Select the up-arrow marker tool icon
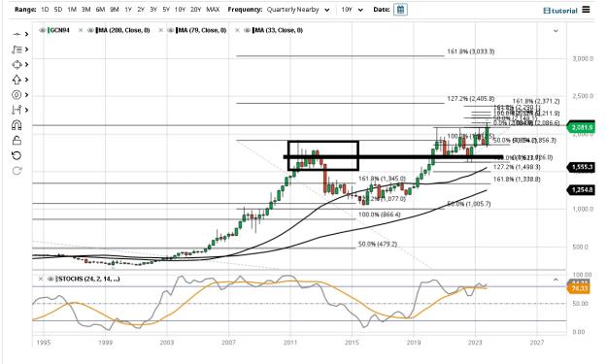 click(x=17, y=80)
